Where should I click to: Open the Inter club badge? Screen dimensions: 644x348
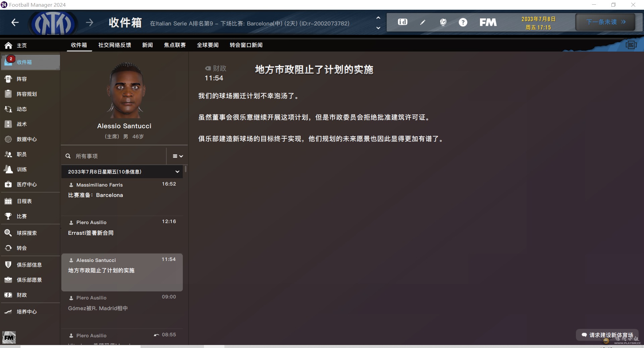(53, 23)
